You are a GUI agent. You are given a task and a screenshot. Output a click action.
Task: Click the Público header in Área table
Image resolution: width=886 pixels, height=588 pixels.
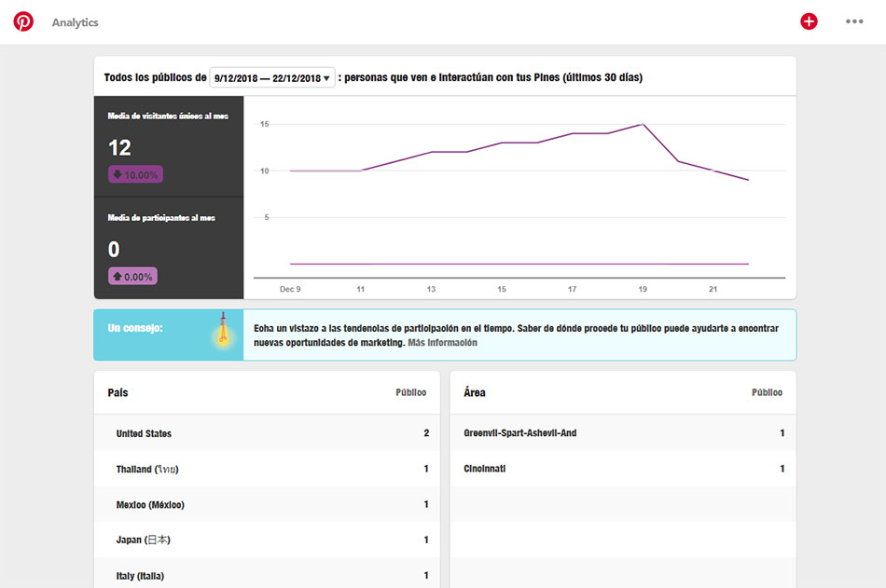click(x=767, y=393)
